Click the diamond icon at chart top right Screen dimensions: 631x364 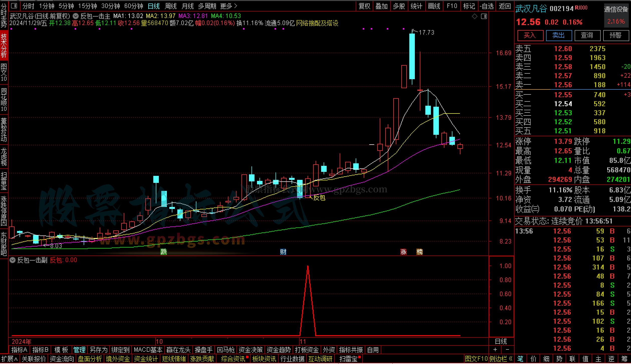[474, 17]
